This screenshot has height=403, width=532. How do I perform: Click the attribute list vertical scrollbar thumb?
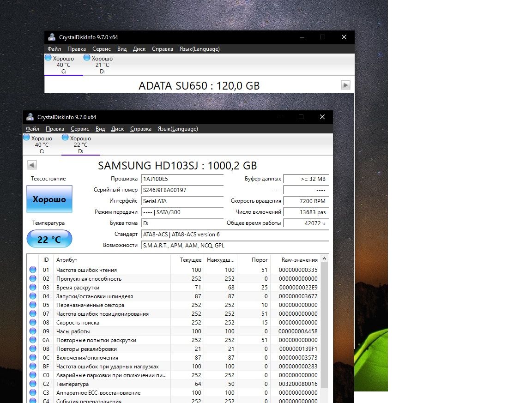pos(324,325)
